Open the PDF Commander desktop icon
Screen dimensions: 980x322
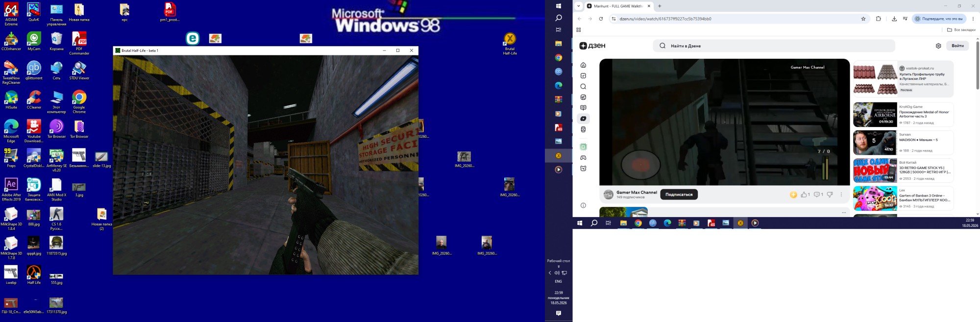pyautogui.click(x=79, y=44)
